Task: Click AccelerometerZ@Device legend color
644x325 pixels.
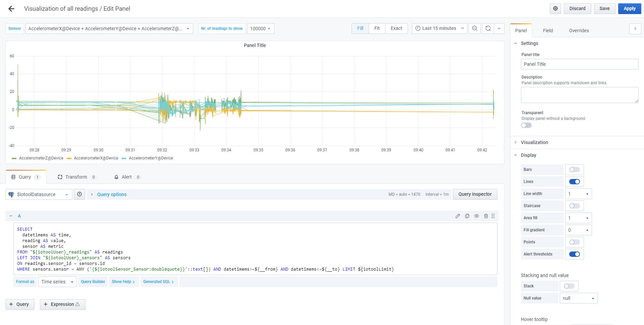Action: click(14, 158)
